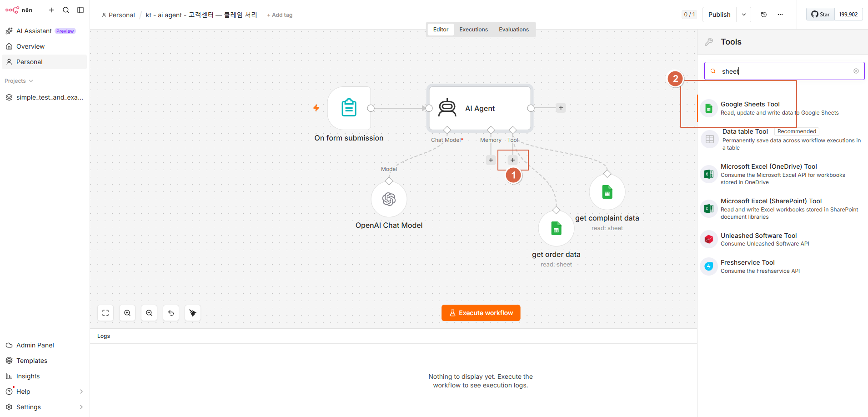The image size is (868, 417).
Task: Click the zoom to fit canvas icon
Action: pyautogui.click(x=105, y=313)
